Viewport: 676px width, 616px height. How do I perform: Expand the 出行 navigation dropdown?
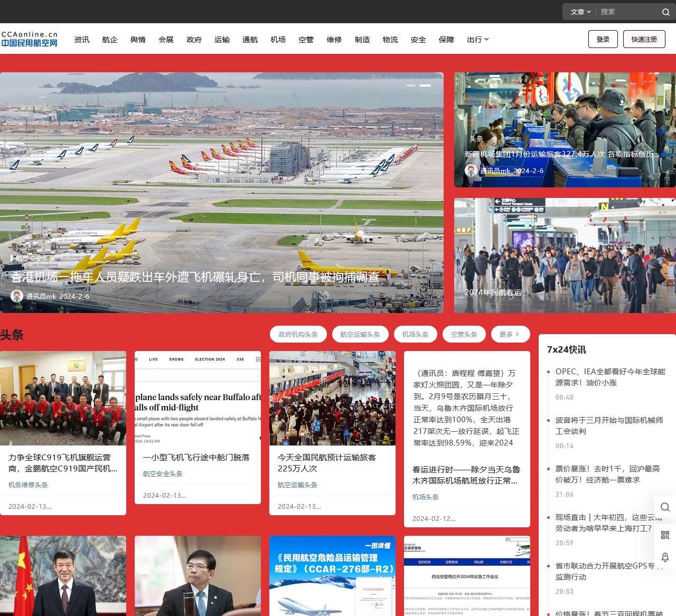point(478,40)
